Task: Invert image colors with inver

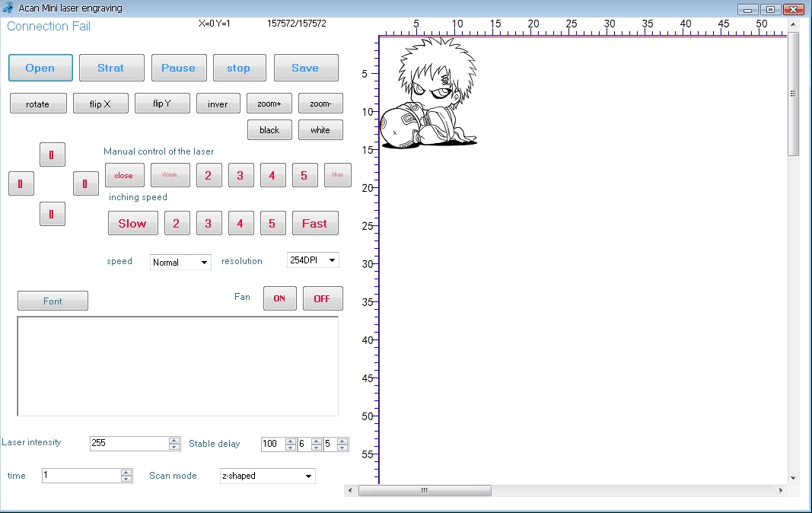Action: coord(218,104)
